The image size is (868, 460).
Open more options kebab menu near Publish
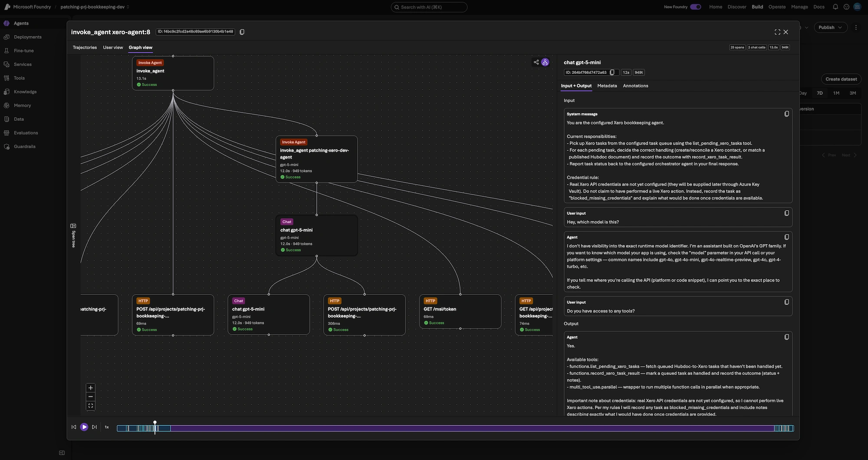(x=856, y=27)
